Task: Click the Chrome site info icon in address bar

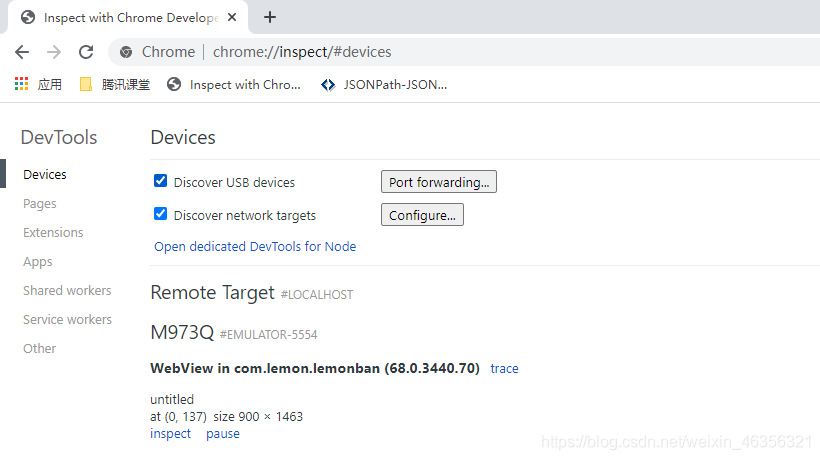Action: pos(126,52)
